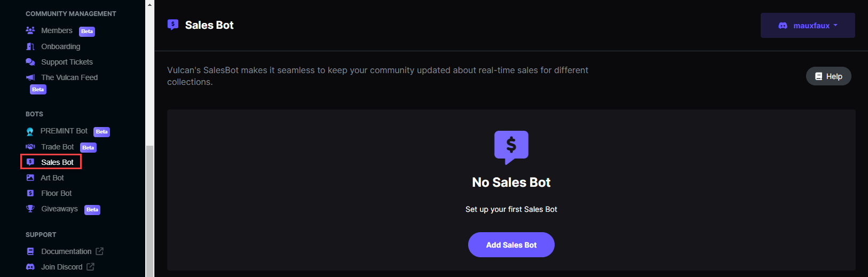
Task: Click the Join Discord logo icon
Action: tap(30, 267)
